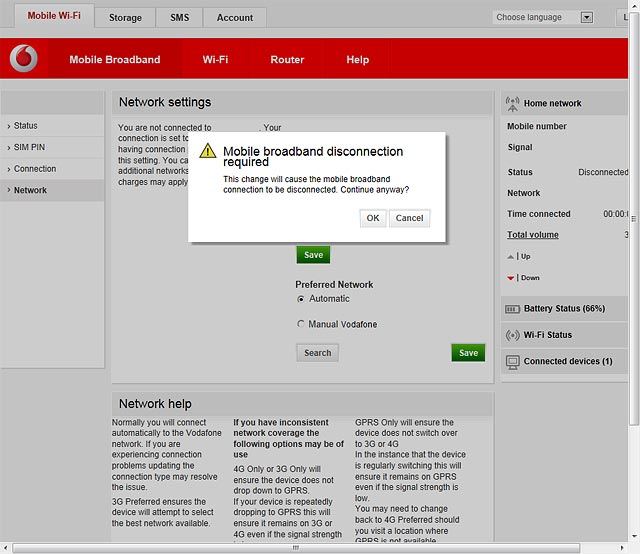Screen dimensions: 640x554
Task: Click the Signal label
Action: pyautogui.click(x=520, y=147)
